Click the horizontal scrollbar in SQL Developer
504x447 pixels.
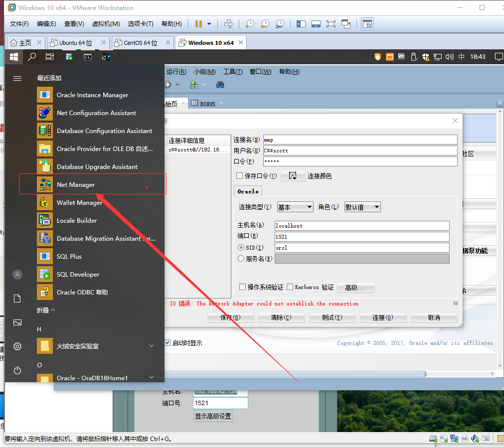coord(296,374)
